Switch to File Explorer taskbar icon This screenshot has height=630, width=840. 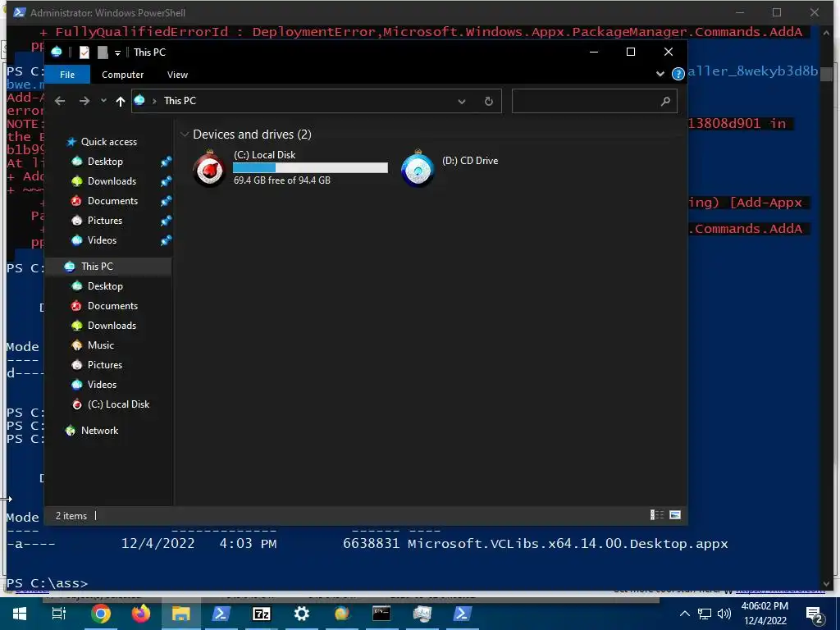point(181,614)
